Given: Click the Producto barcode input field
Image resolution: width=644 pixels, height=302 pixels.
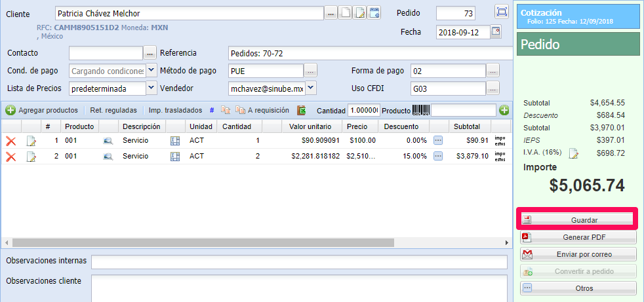Looking at the screenshot, I should 464,110.
